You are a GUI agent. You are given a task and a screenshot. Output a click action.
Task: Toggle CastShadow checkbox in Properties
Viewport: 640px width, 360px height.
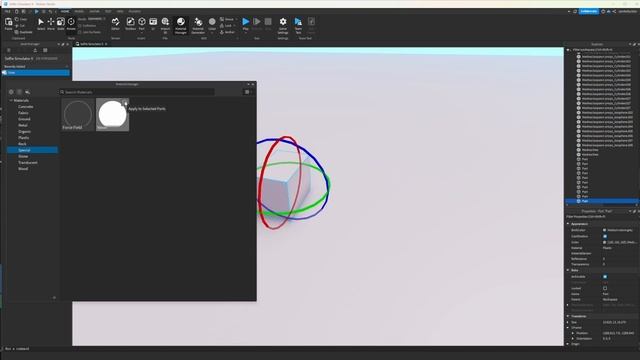(605, 236)
